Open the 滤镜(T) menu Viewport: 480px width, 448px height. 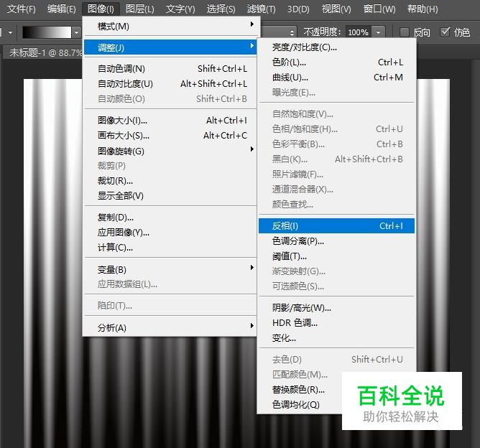[261, 9]
